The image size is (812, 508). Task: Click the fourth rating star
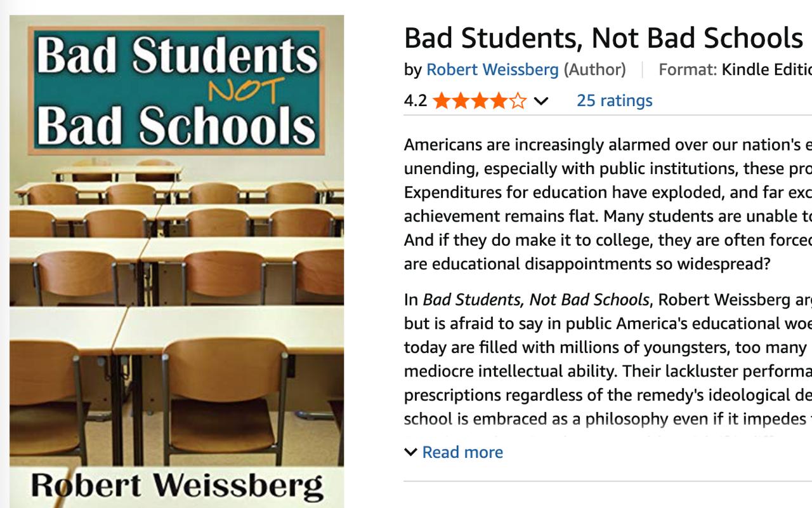[499, 101]
